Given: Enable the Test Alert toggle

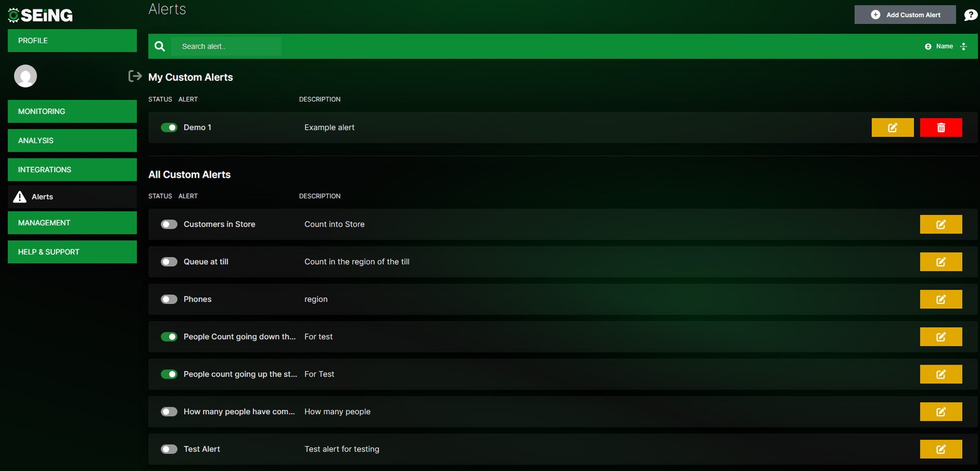Looking at the screenshot, I should pos(169,450).
